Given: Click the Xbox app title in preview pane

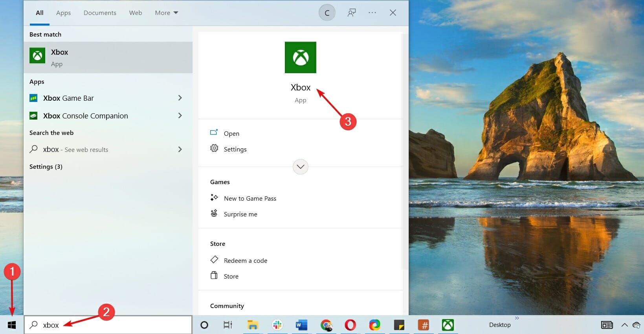Looking at the screenshot, I should [301, 87].
